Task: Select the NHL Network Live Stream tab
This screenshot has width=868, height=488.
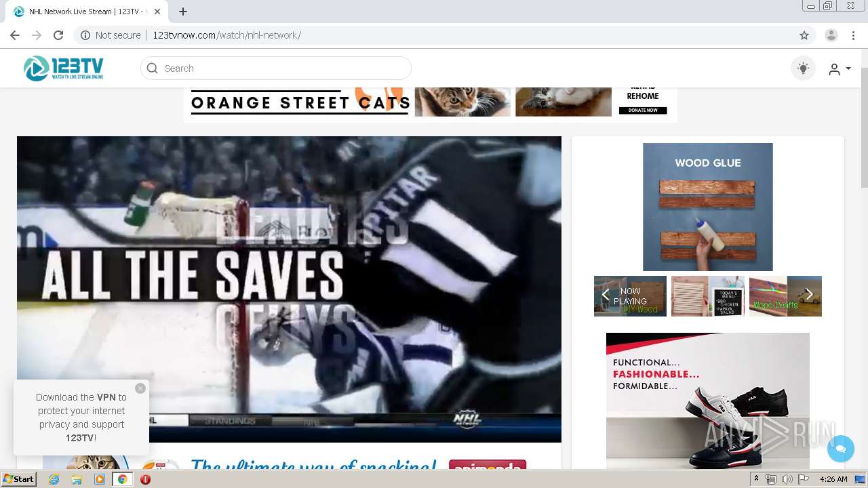Action: coord(87,12)
